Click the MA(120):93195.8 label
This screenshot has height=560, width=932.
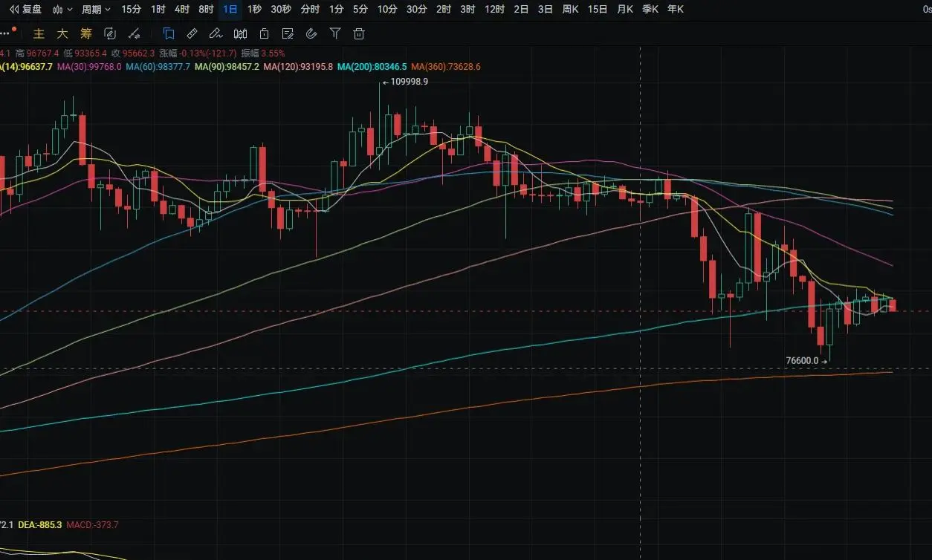pos(298,67)
